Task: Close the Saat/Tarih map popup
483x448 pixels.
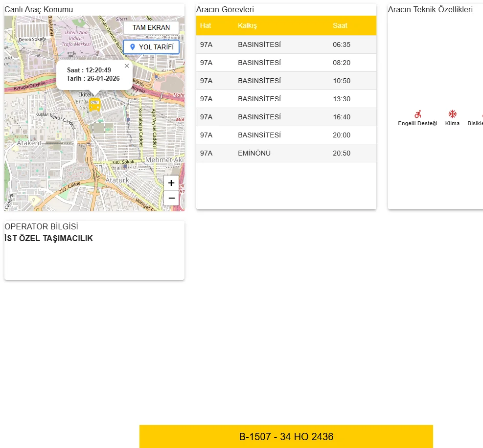Action: [x=127, y=66]
